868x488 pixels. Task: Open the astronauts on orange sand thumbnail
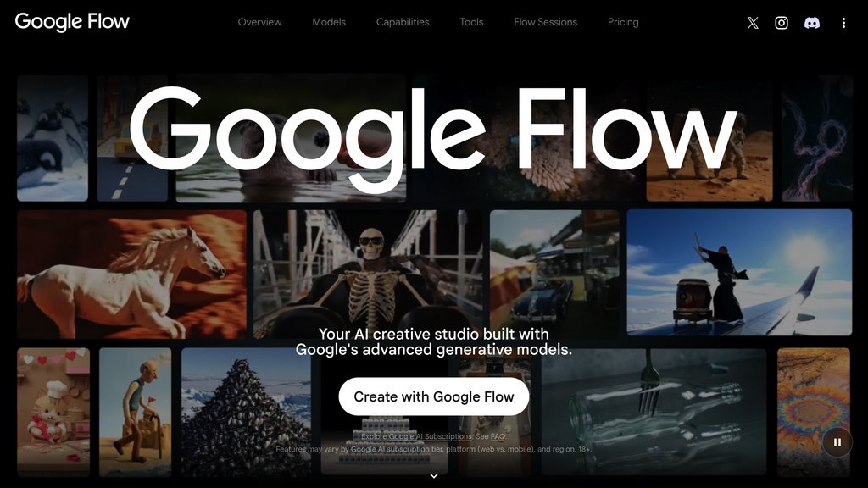(x=709, y=138)
